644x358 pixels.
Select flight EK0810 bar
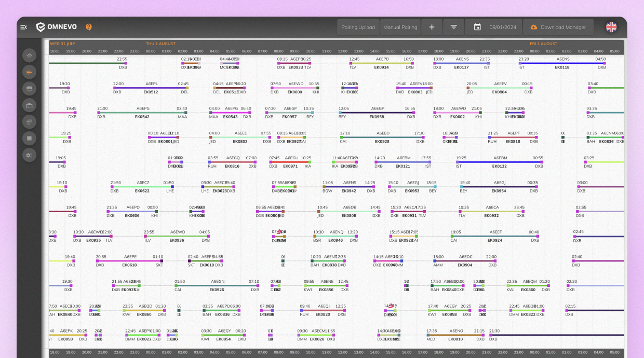point(455,335)
